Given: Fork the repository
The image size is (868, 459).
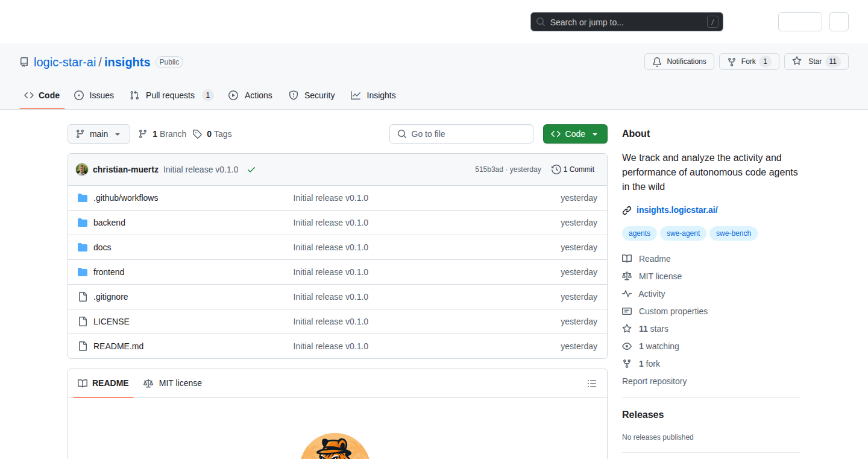Looking at the screenshot, I should coord(749,62).
